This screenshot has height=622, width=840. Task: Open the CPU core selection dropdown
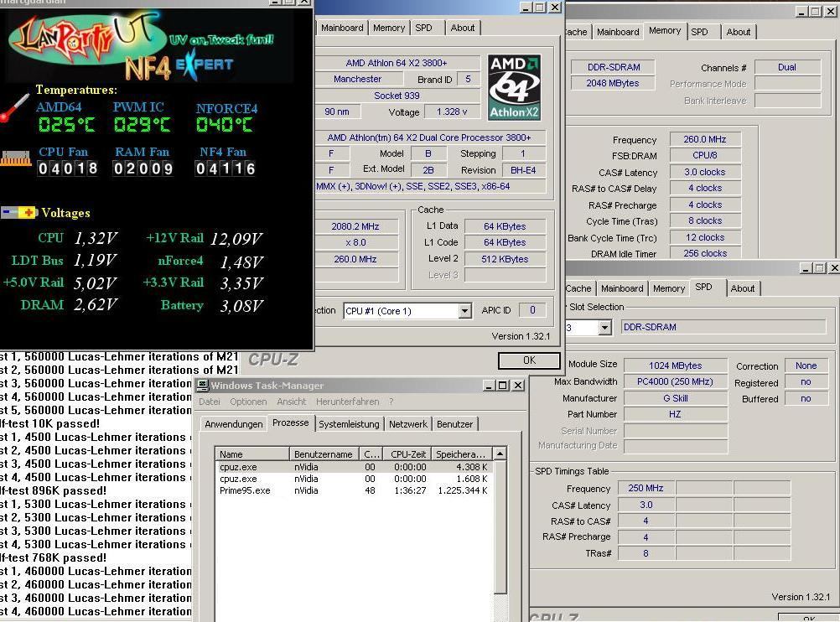click(x=464, y=311)
